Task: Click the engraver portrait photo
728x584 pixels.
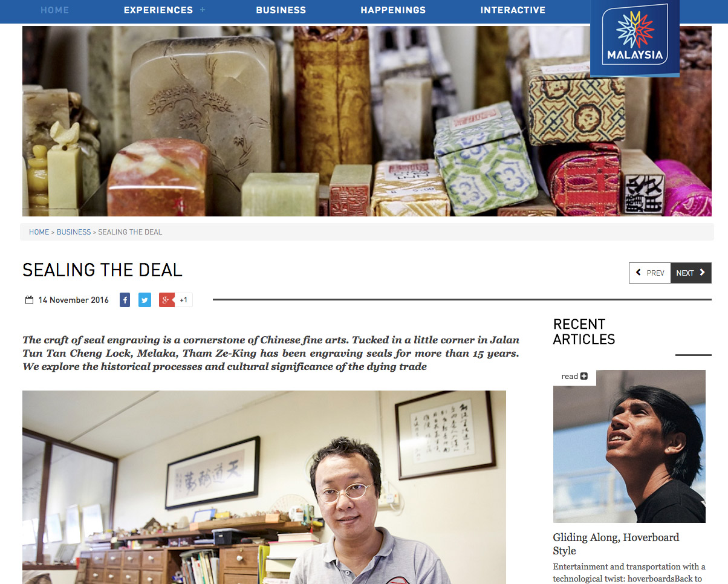Action: pyautogui.click(x=264, y=487)
